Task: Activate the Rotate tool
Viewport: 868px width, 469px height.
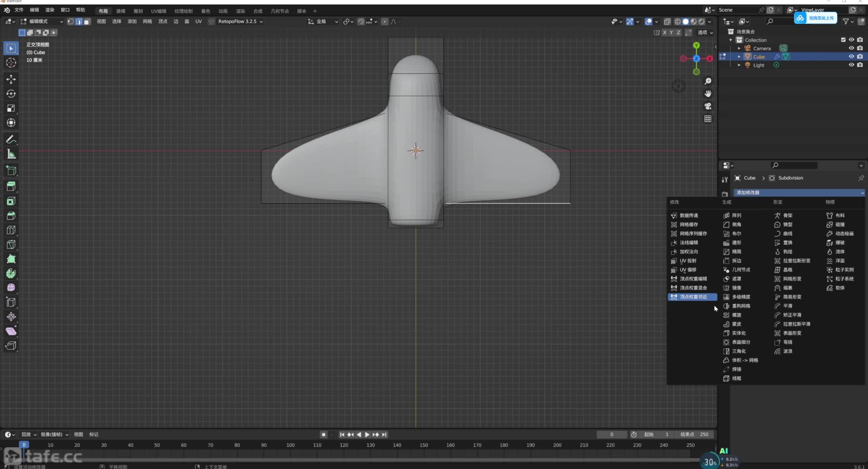Action: 11,94
